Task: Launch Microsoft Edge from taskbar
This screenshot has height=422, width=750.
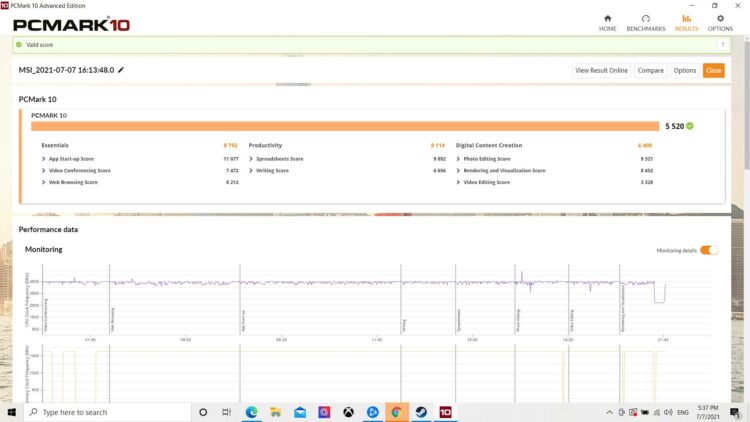Action: (x=251, y=412)
